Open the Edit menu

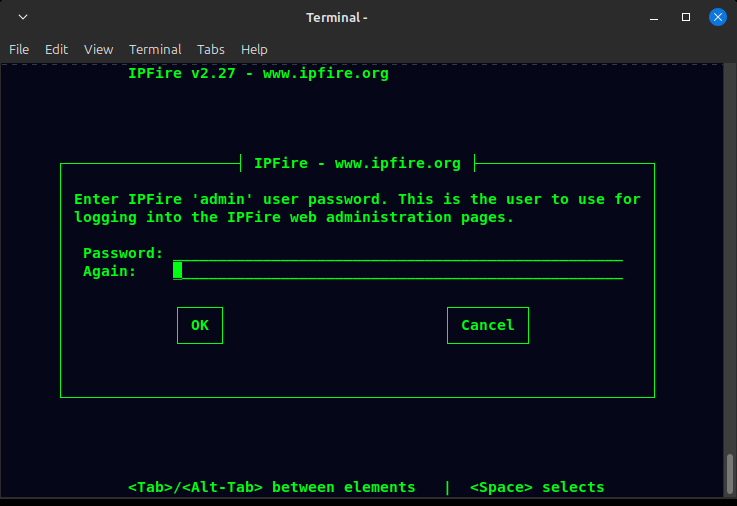pos(56,49)
